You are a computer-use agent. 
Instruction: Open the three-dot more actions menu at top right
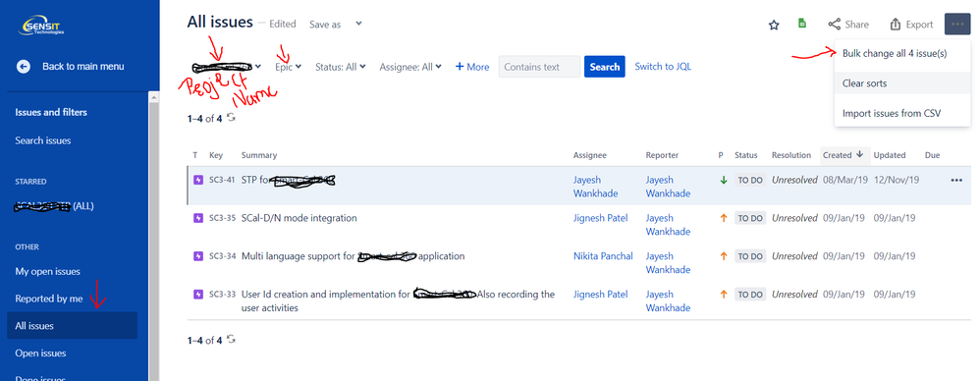pyautogui.click(x=957, y=25)
